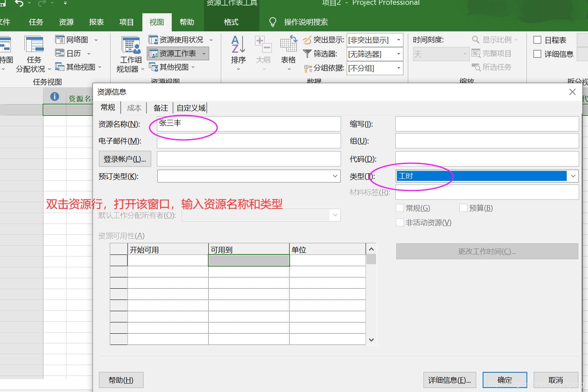
Task: Click the 显示比例 zoom magnifier
Action: pos(475,40)
